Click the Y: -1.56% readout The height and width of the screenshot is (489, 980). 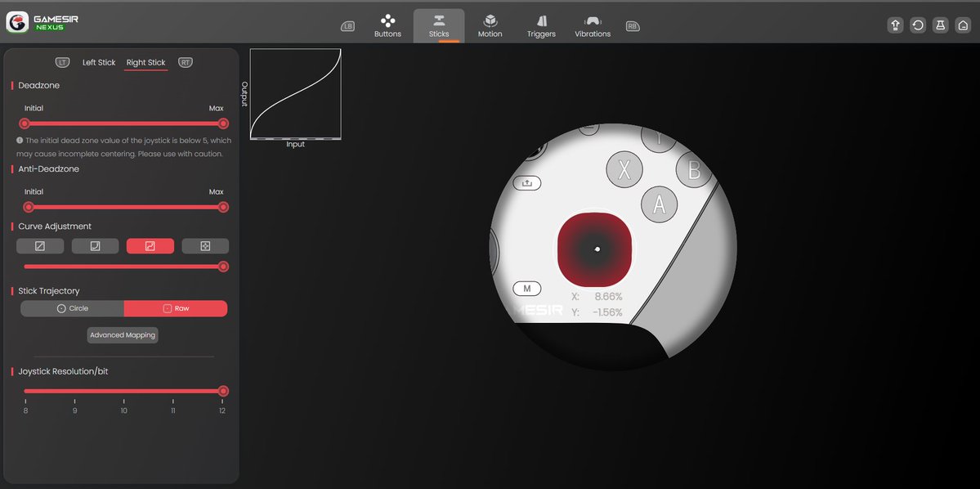597,312
